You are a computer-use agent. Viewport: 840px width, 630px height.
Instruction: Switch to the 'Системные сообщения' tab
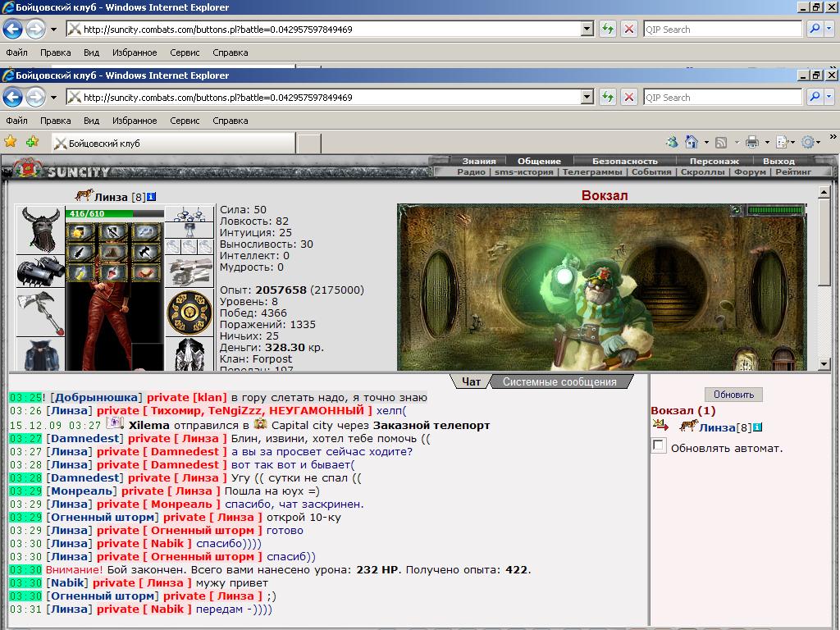point(559,382)
